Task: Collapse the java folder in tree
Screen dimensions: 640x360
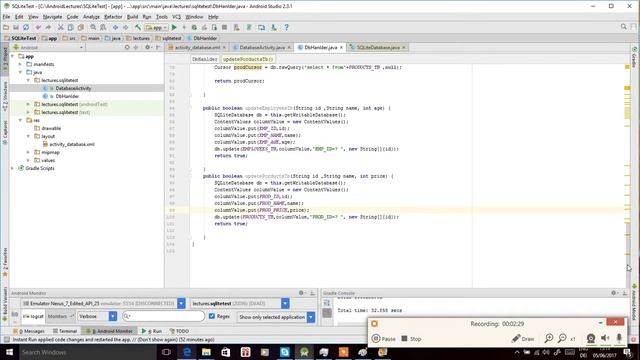Action: [20, 72]
